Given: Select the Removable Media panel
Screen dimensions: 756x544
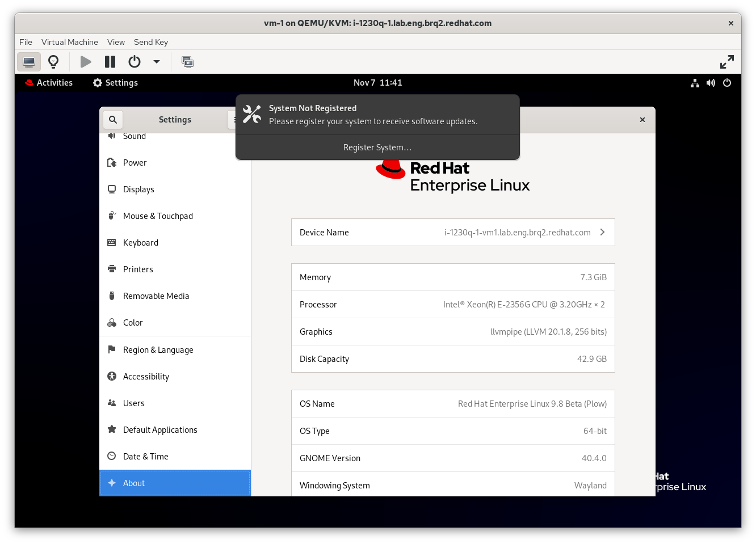Looking at the screenshot, I should (x=175, y=296).
